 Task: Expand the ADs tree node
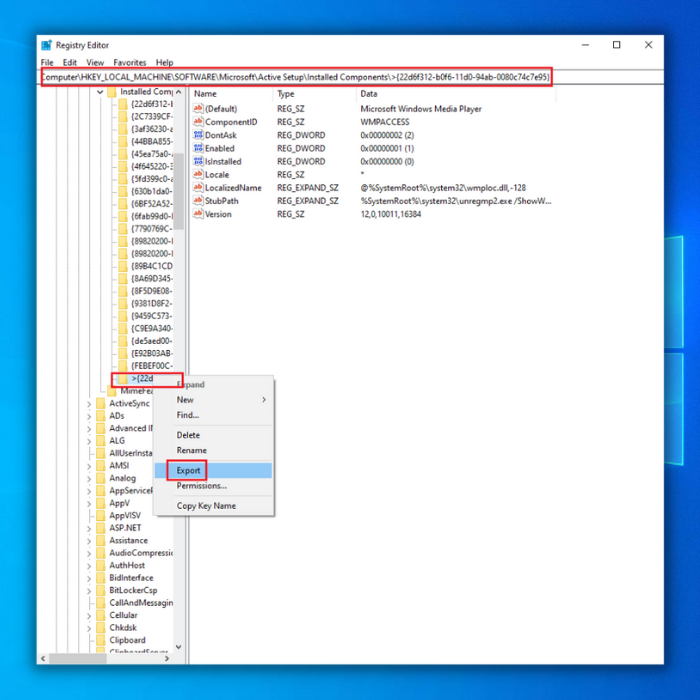pyautogui.click(x=89, y=416)
